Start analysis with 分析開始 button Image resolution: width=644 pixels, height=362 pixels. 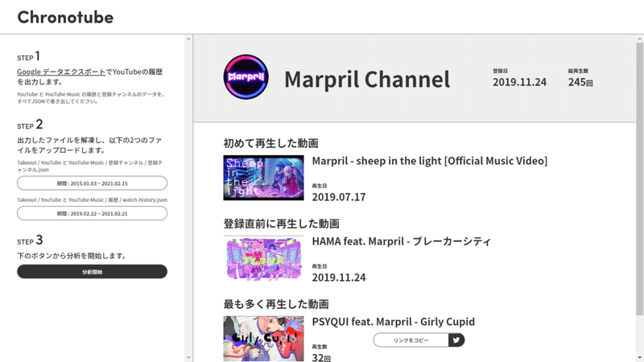tap(92, 272)
